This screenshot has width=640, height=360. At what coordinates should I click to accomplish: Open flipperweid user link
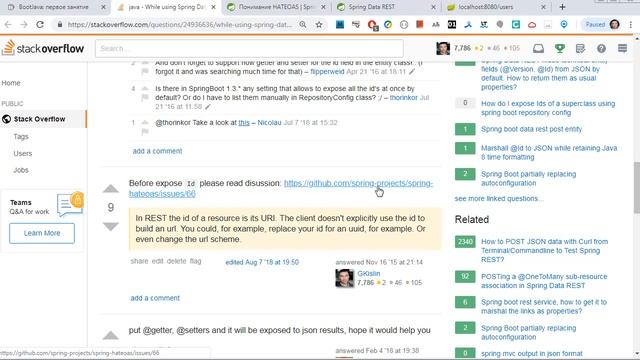point(327,71)
